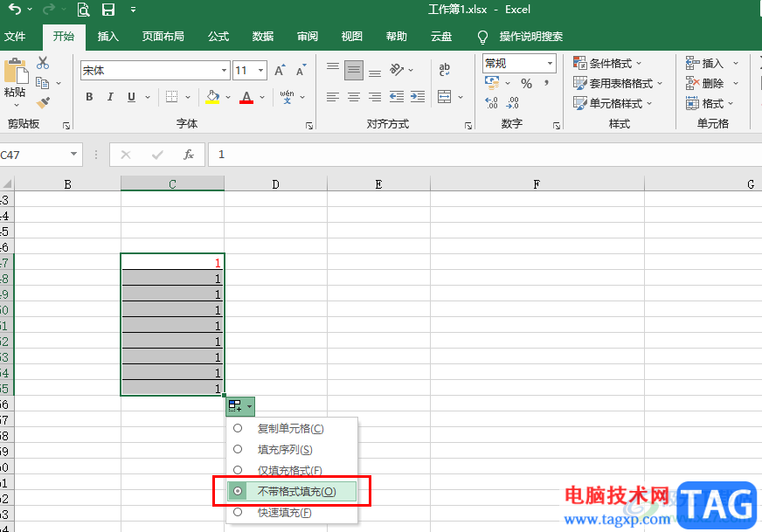Screen dimensions: 762x532
Task: Click the Middle Align icon
Action: (354, 71)
